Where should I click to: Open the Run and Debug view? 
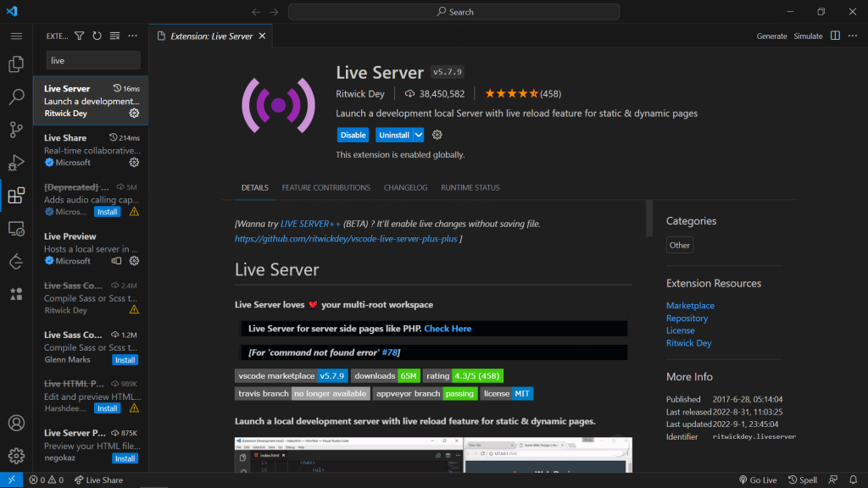16,163
